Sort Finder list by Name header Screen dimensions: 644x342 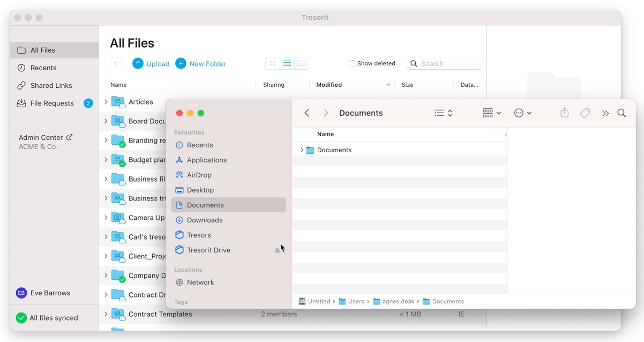click(325, 134)
